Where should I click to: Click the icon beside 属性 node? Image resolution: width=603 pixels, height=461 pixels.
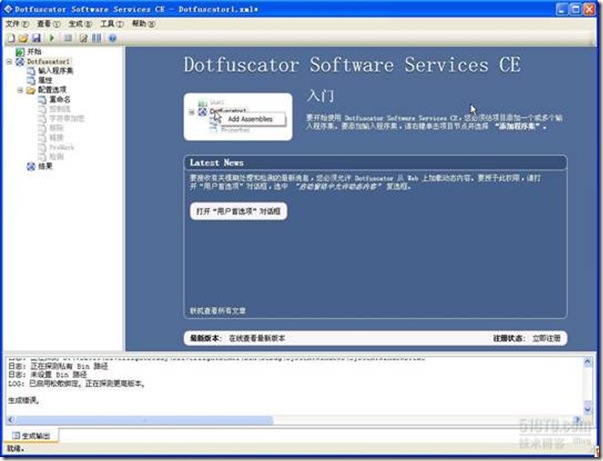point(31,80)
